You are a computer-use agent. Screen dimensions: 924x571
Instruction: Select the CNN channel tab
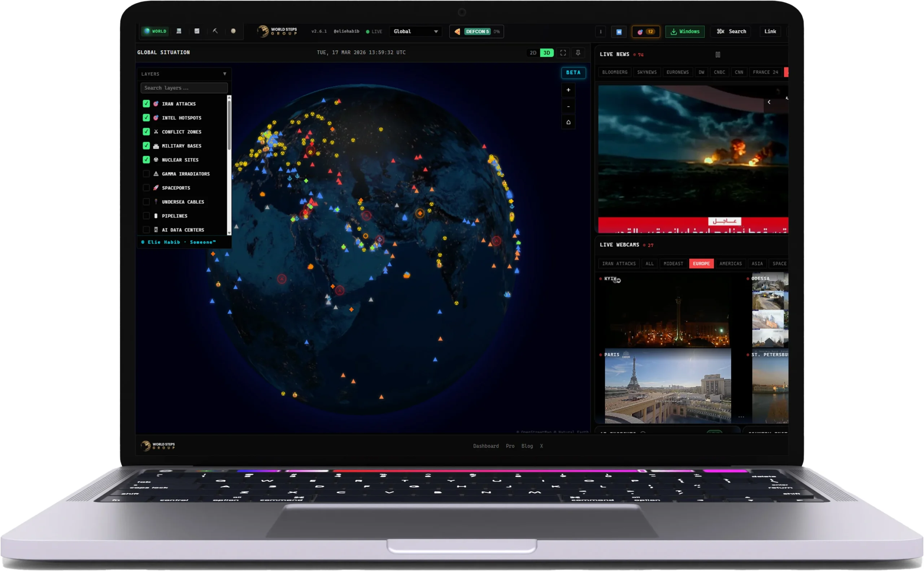pyautogui.click(x=739, y=72)
